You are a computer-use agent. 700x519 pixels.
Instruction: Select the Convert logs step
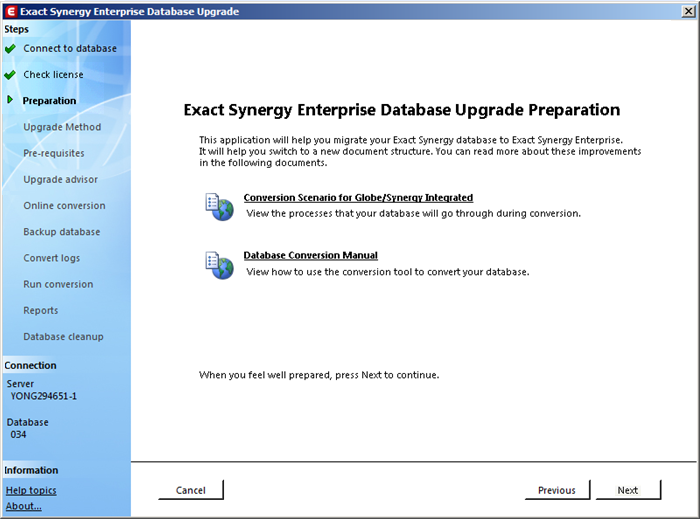pyautogui.click(x=51, y=258)
